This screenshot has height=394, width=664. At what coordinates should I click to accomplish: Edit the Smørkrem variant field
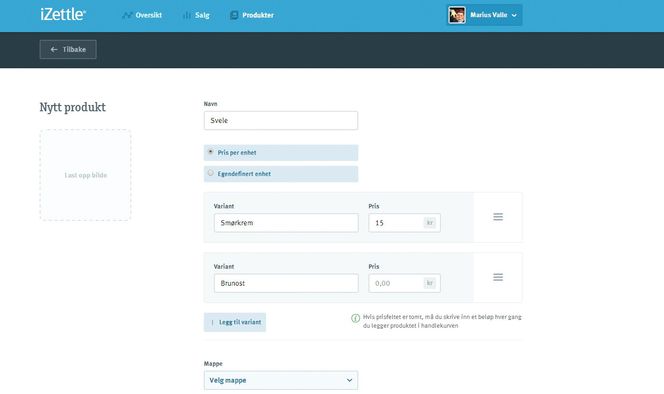(x=286, y=223)
